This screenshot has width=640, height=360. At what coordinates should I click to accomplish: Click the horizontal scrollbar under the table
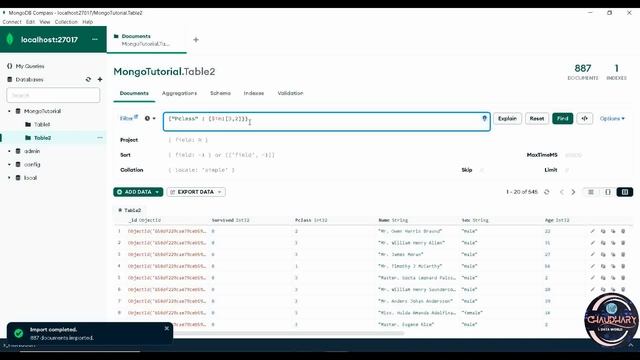coord(288,333)
